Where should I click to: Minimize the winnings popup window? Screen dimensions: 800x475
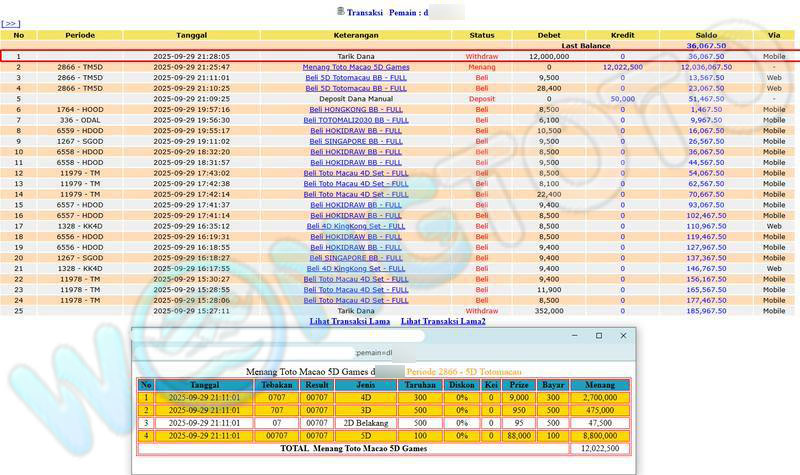coord(575,336)
